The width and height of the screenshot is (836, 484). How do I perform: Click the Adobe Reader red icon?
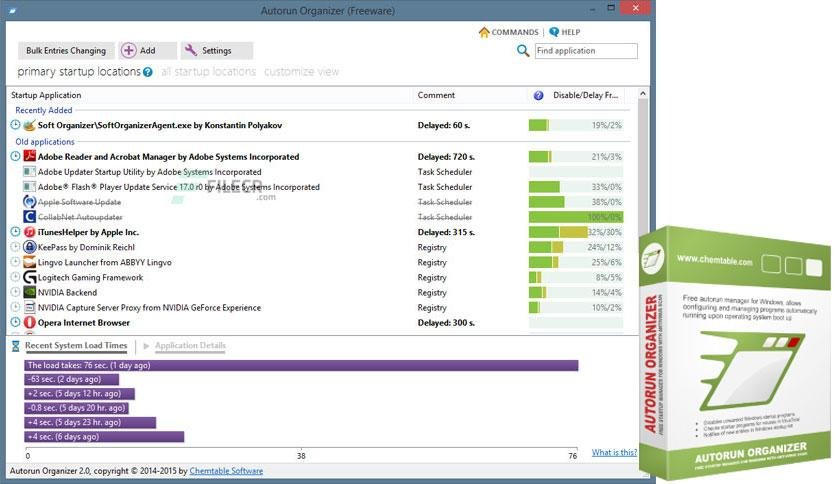pos(29,156)
